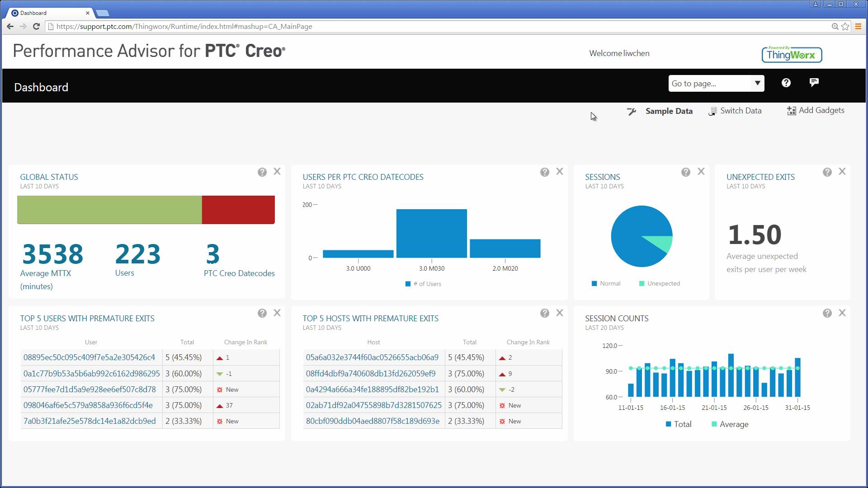Open a new browser tab
Viewport: 868px width, 488px height.
pyautogui.click(x=103, y=13)
